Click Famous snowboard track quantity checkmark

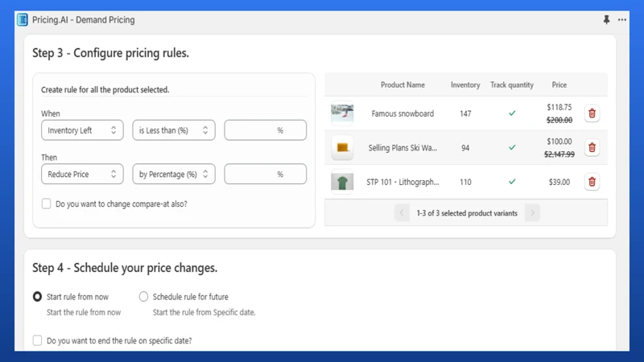click(512, 113)
